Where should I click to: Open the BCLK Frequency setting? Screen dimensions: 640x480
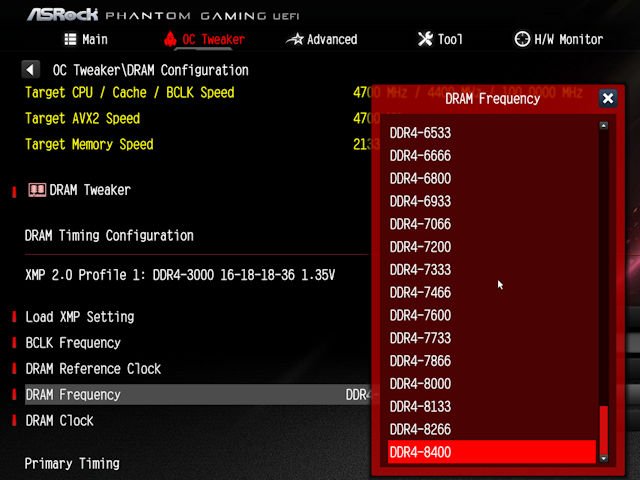click(73, 343)
